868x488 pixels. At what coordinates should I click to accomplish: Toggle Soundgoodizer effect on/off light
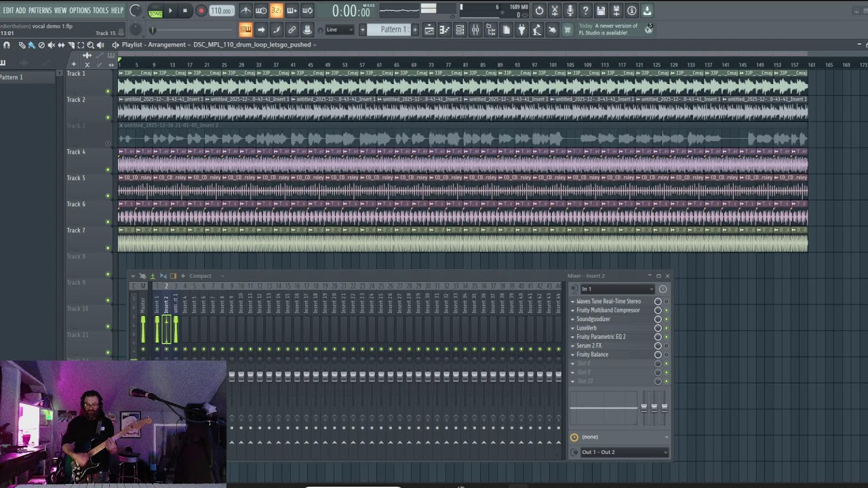666,319
